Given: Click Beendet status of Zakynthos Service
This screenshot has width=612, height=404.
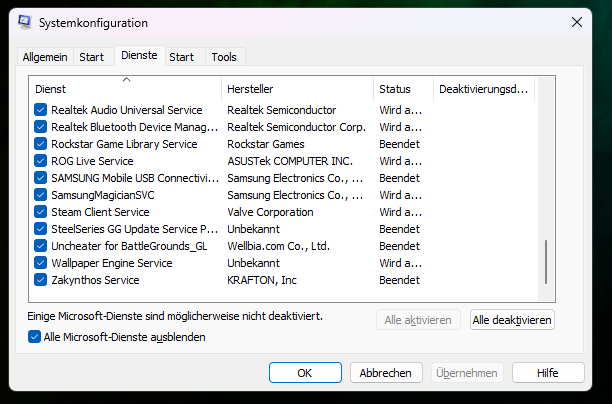Looking at the screenshot, I should (399, 280).
